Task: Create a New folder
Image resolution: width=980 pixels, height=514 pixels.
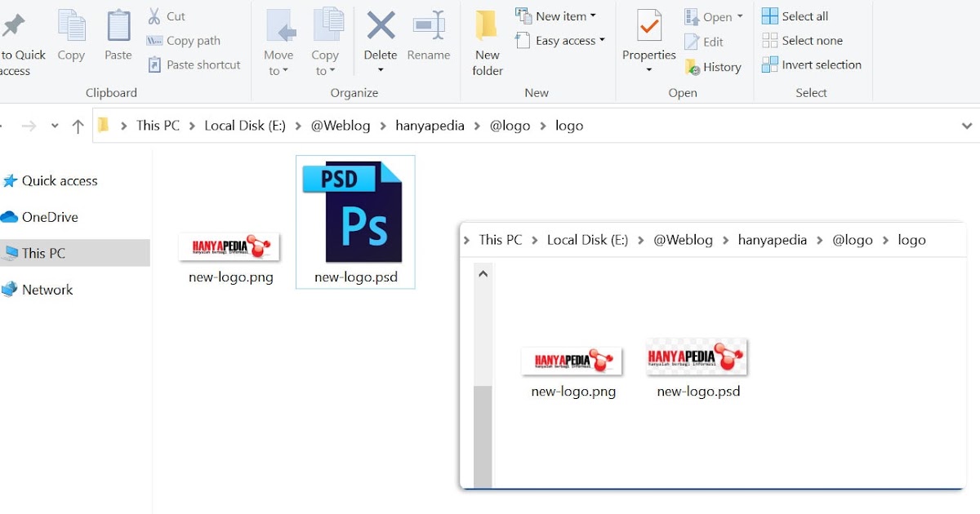Action: pyautogui.click(x=488, y=42)
